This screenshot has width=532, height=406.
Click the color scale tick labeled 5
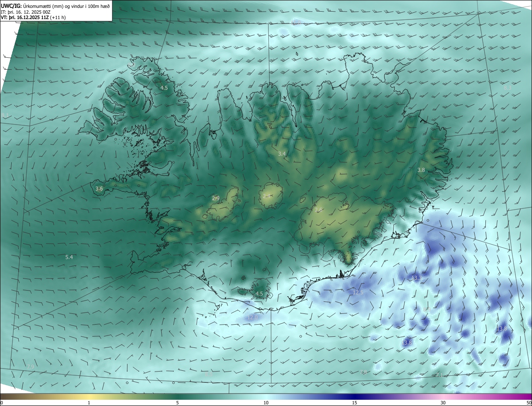pyautogui.click(x=177, y=403)
